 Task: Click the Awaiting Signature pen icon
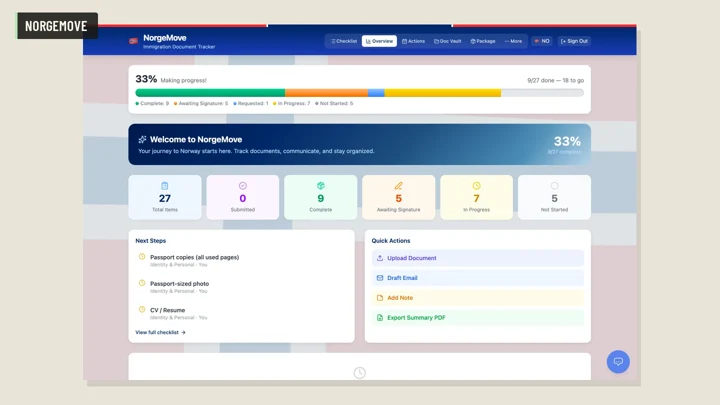tap(399, 186)
